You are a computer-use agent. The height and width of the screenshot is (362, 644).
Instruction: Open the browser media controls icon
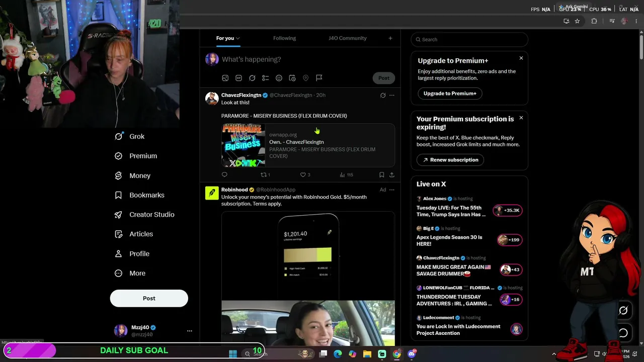(612, 21)
